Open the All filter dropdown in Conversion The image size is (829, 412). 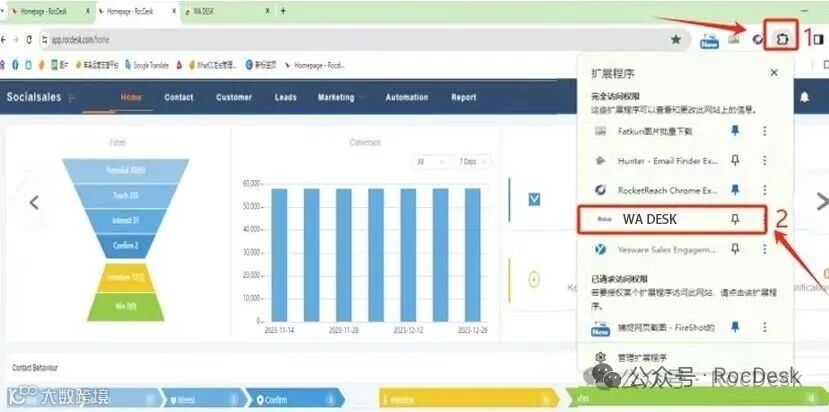pos(429,162)
